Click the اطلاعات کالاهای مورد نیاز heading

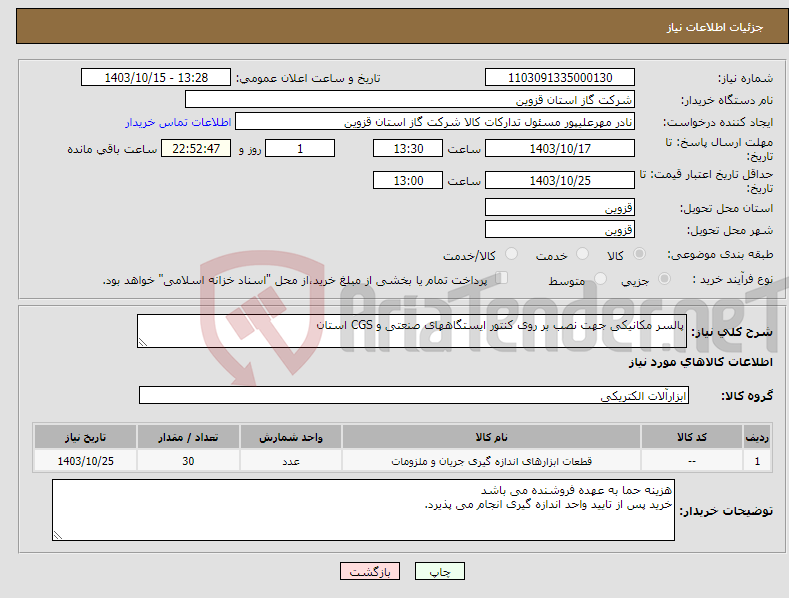700,362
